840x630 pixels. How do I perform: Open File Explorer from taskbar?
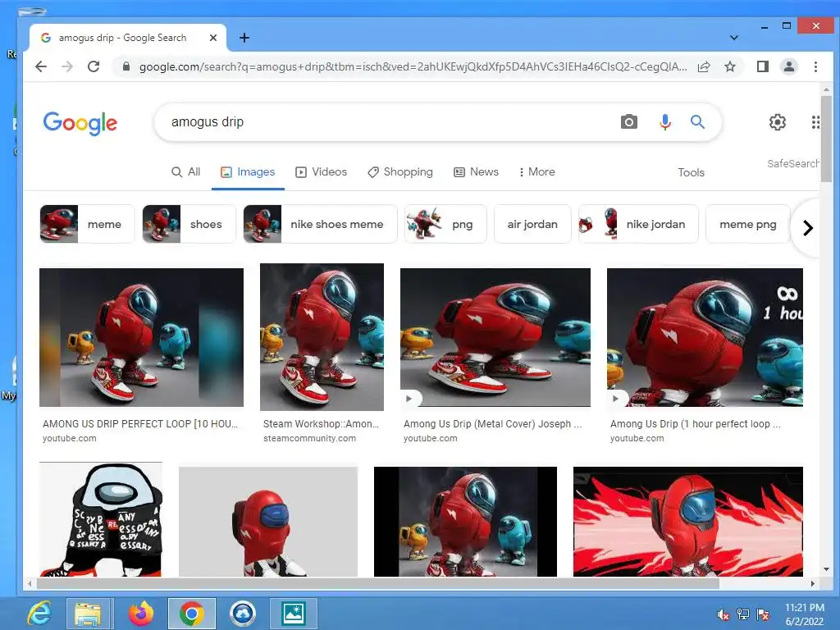click(88, 614)
